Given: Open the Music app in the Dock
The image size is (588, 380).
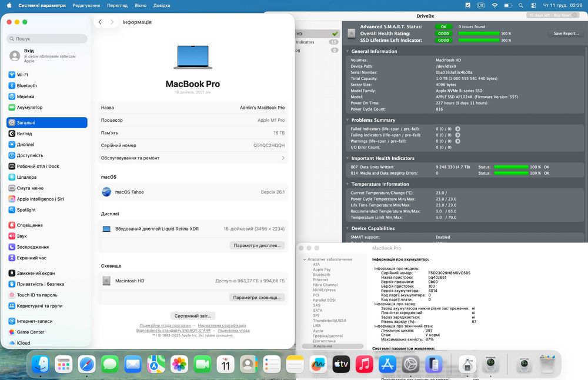Looking at the screenshot, I should (x=364, y=364).
